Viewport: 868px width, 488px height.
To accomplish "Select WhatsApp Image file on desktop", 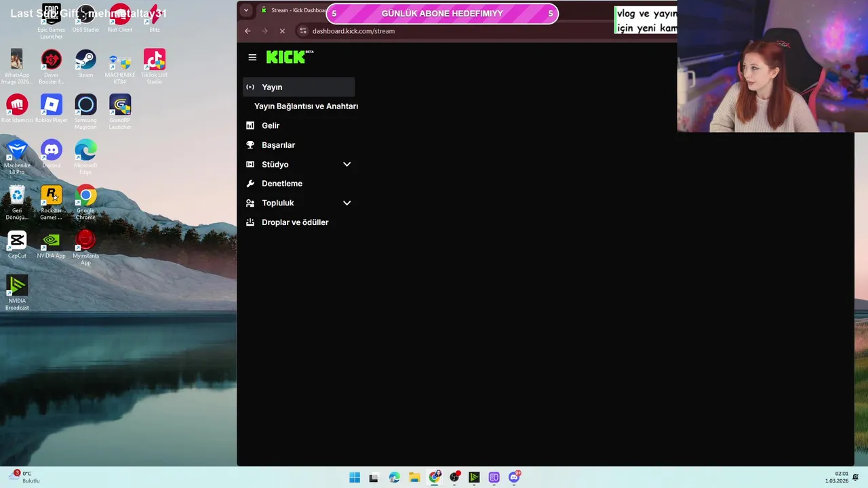I will coord(17,67).
